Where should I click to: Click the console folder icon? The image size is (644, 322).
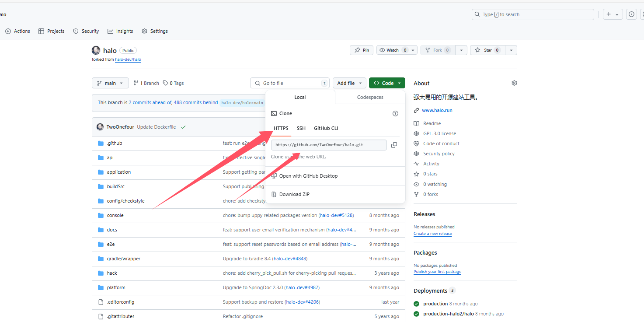pyautogui.click(x=101, y=215)
